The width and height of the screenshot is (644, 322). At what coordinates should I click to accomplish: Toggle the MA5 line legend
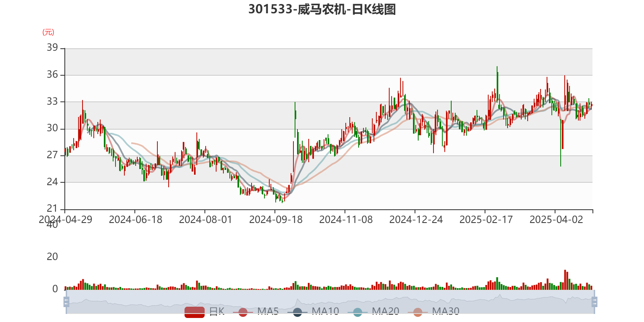coord(256,312)
